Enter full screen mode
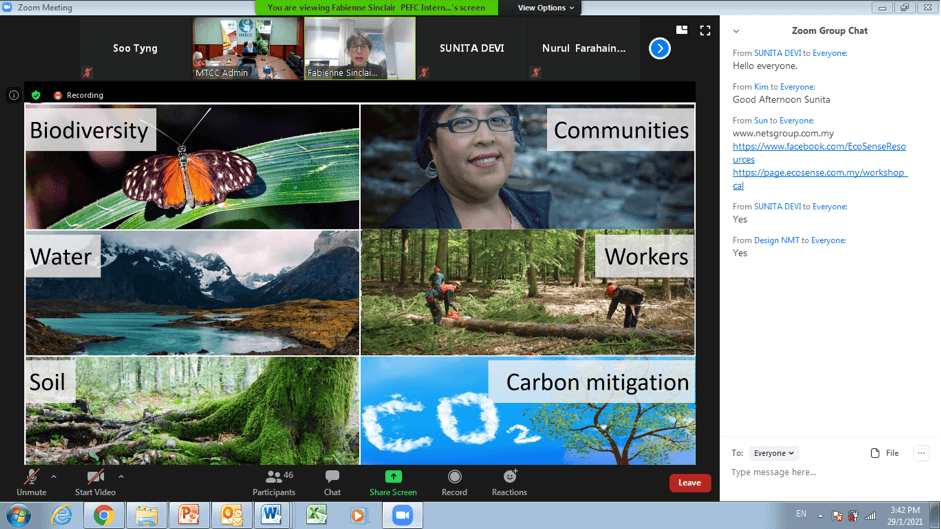The width and height of the screenshot is (941, 529). [x=705, y=31]
